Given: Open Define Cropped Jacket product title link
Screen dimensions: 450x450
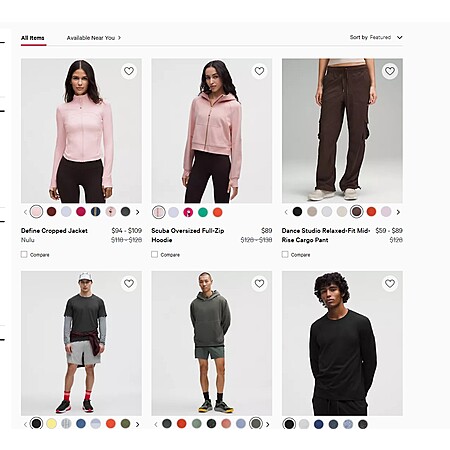Looking at the screenshot, I should click(x=54, y=231).
